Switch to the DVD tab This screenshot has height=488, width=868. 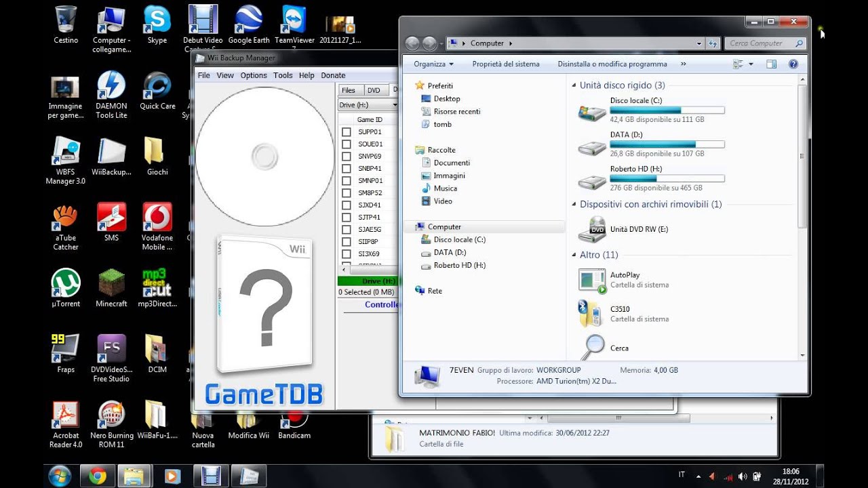(374, 90)
